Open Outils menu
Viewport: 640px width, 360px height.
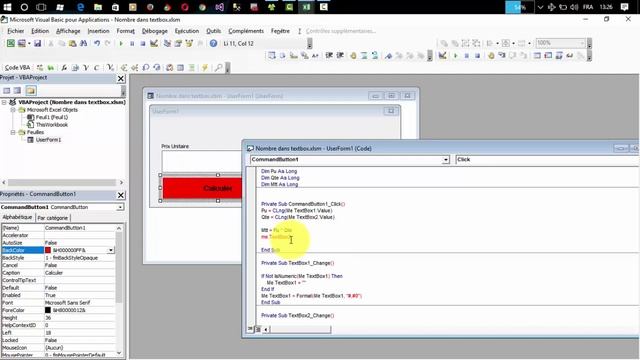(213, 31)
